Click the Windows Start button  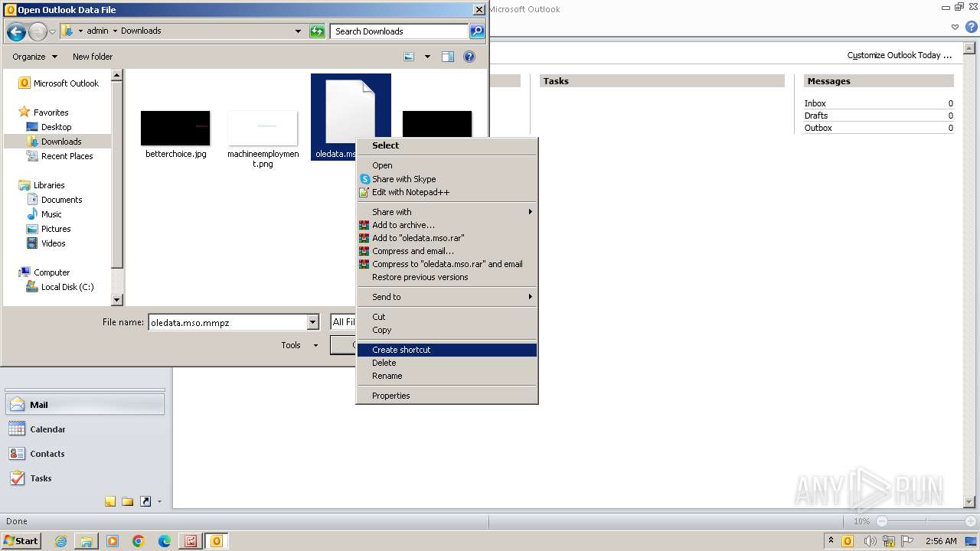click(x=21, y=540)
